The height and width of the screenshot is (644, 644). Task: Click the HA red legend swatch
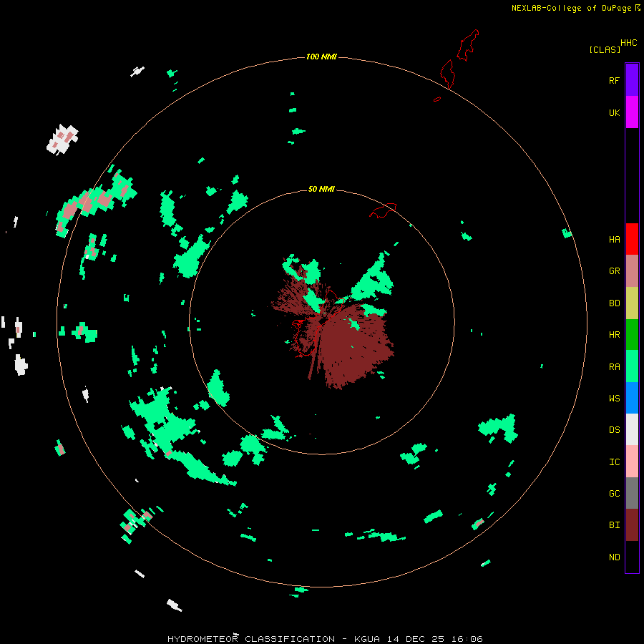[632, 239]
